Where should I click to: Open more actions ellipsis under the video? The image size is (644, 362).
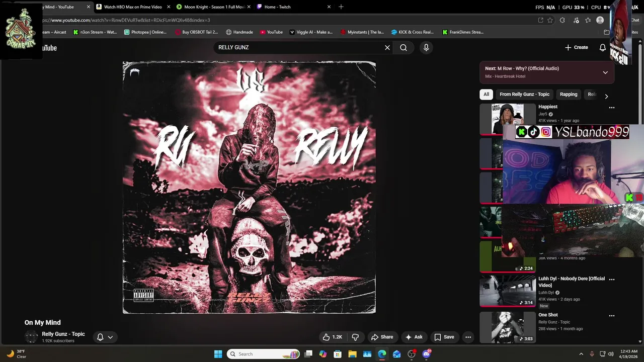(x=468, y=337)
